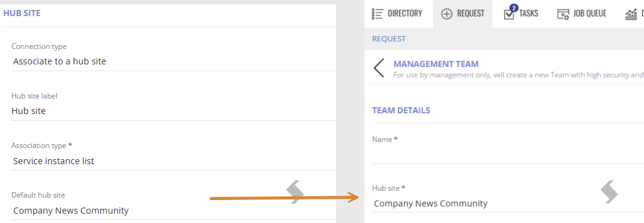Click the Hub Site section header
This screenshot has height=223, width=644.
[x=22, y=13]
